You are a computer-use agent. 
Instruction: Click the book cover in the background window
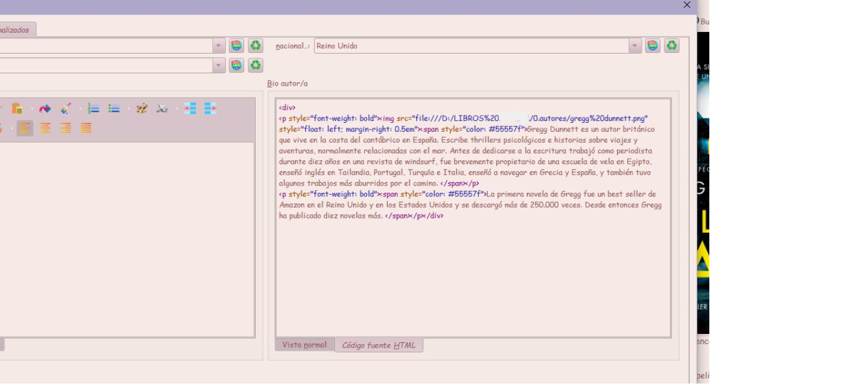point(703,182)
